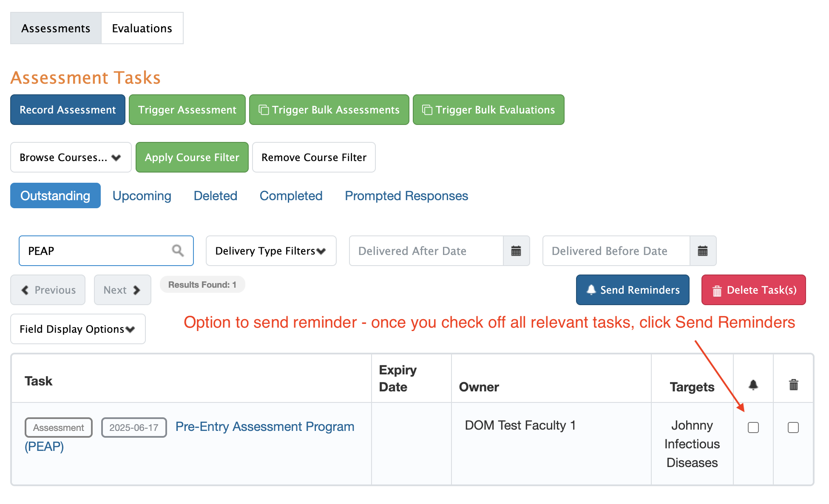Click Send Reminders bell button
The height and width of the screenshot is (504, 829).
click(632, 290)
